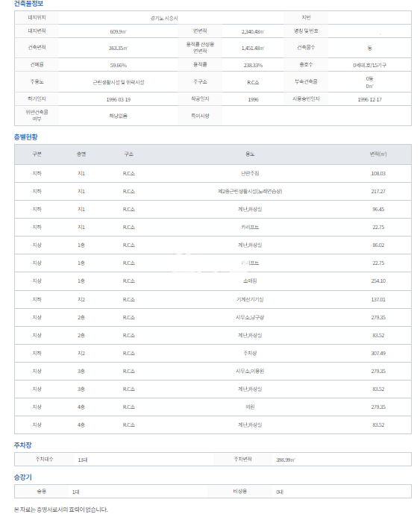Viewport: 420px width, 526px height.
Task: Click the 용도 column header
Action: point(250,154)
